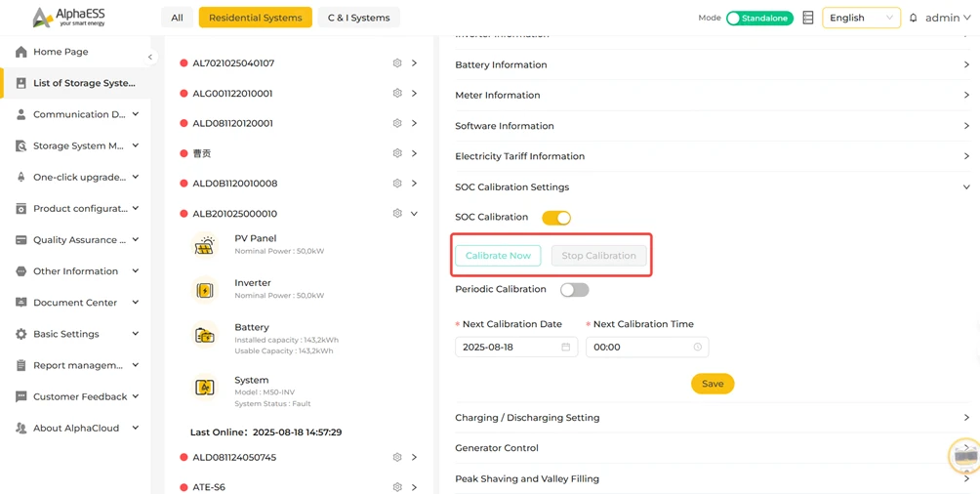Click the Other Information sidebar icon
980x494 pixels.
pyautogui.click(x=21, y=271)
